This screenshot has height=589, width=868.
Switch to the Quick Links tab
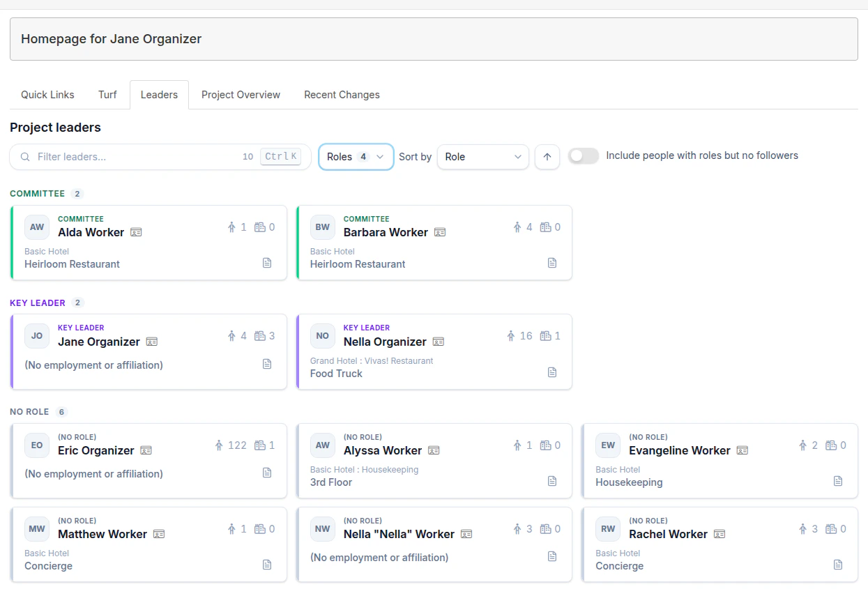(x=47, y=95)
